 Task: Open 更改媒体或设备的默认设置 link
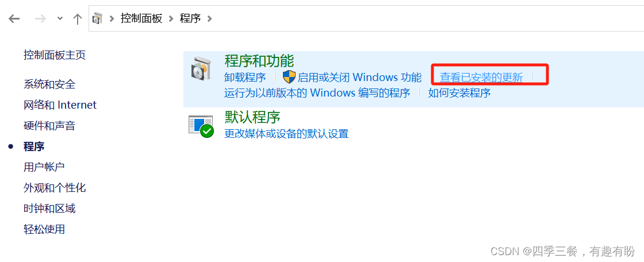point(286,133)
